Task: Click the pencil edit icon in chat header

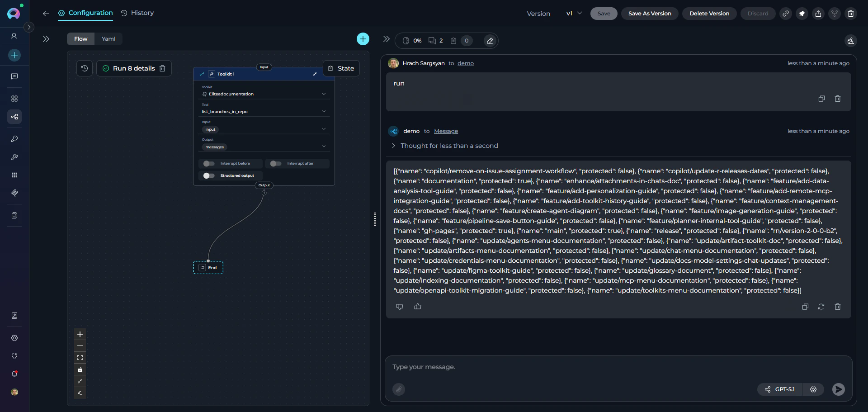Action: click(490, 41)
